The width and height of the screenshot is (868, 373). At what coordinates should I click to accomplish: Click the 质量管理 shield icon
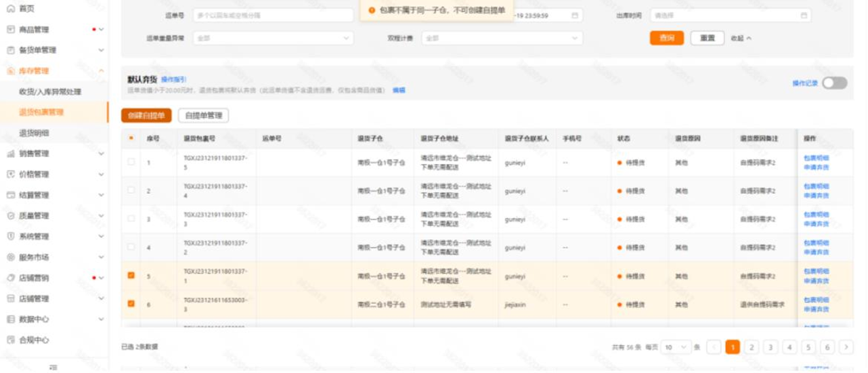point(10,216)
